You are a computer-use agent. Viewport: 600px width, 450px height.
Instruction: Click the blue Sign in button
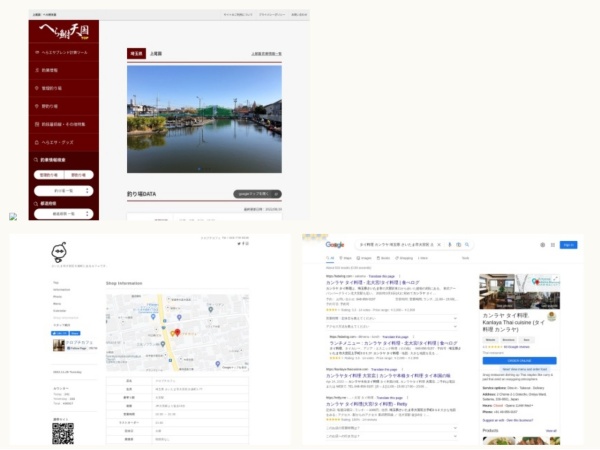click(569, 245)
